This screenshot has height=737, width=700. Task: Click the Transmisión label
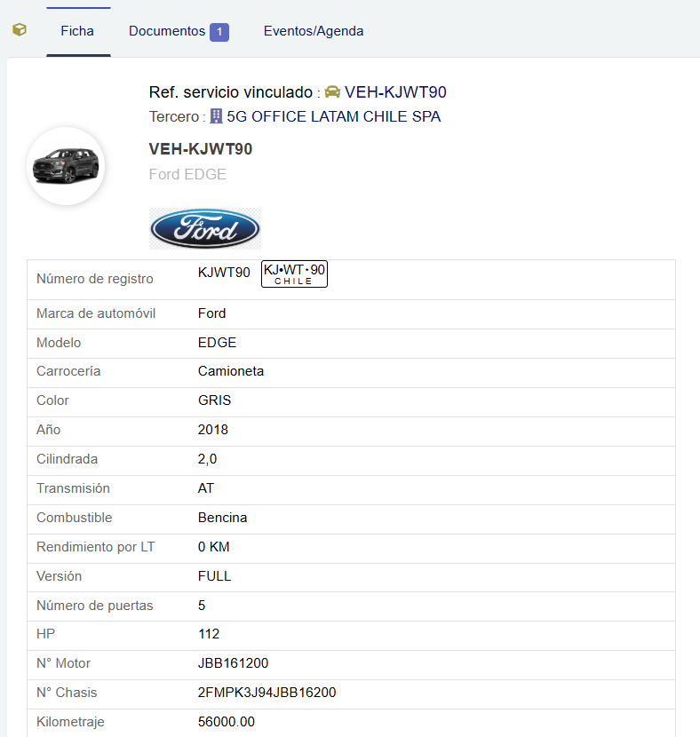(x=74, y=488)
